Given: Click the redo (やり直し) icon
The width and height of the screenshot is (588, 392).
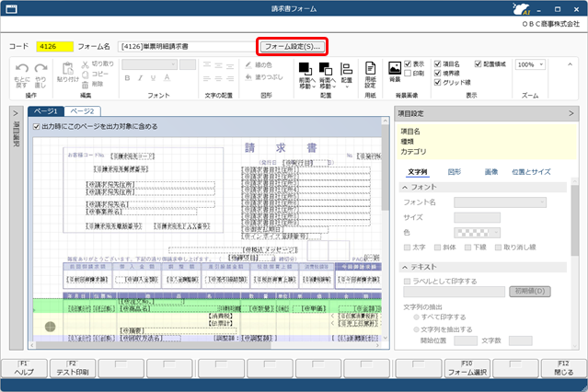Looking at the screenshot, I should 40,68.
